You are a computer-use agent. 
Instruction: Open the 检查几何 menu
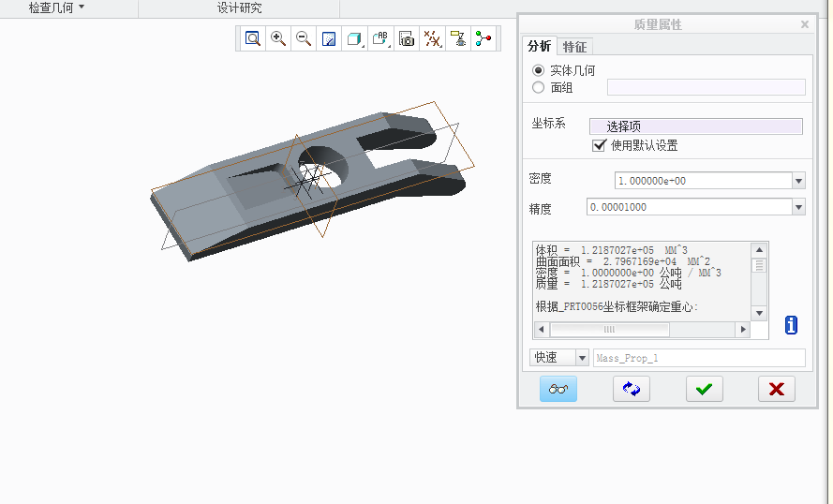tap(56, 7)
